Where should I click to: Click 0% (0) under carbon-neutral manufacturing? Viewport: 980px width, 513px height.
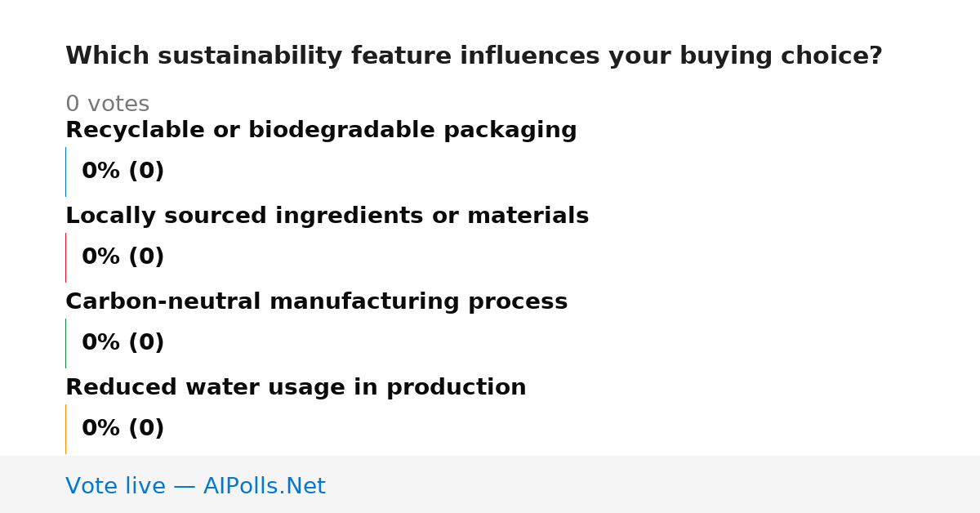(122, 343)
